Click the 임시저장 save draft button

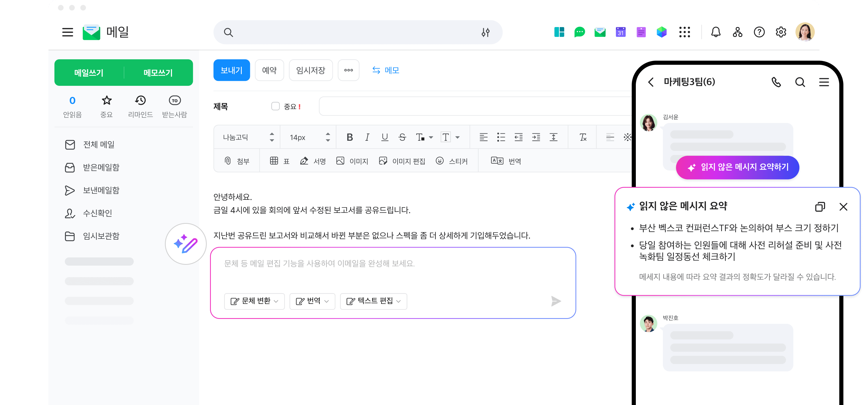pos(311,70)
